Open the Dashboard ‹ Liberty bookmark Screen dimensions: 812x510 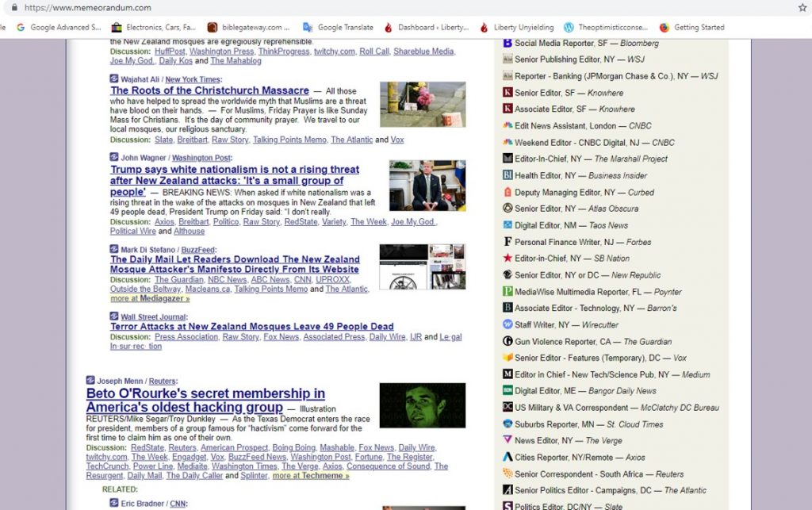426,28
